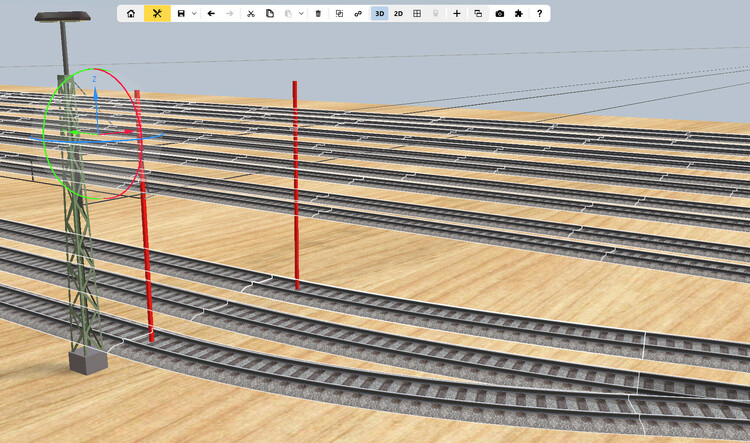
Task: Cut selection with the scissors icon
Action: (x=251, y=13)
